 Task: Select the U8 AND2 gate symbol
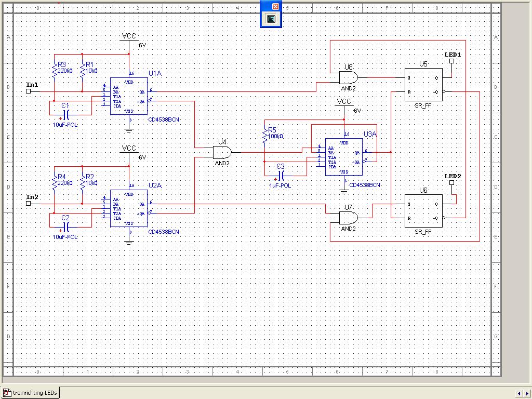tap(348, 78)
